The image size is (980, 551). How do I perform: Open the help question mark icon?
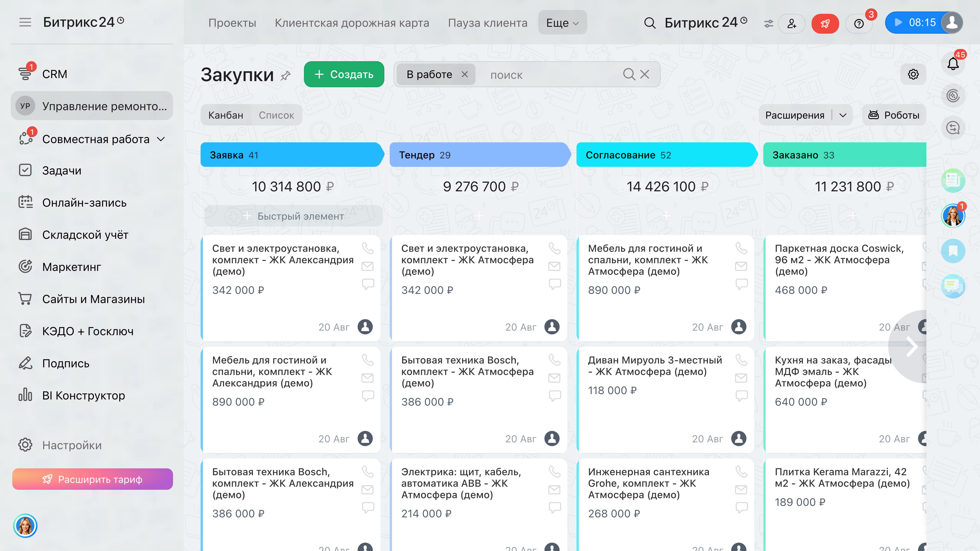[x=859, y=23]
